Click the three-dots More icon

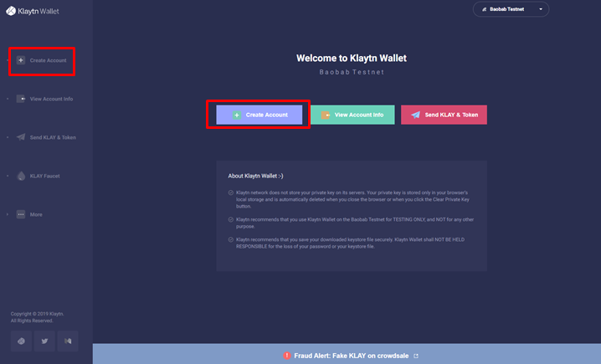pos(21,214)
